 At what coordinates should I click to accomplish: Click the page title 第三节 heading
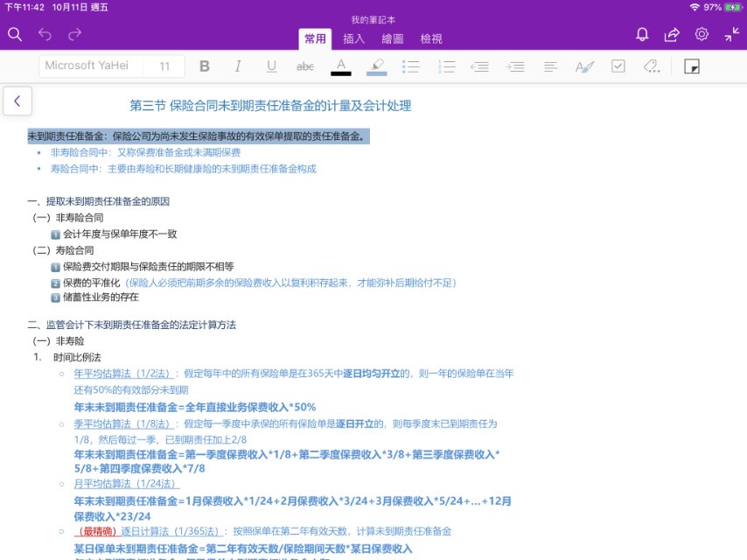(270, 106)
